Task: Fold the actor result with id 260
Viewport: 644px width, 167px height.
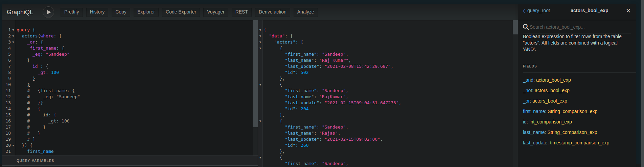Action: click(260, 121)
